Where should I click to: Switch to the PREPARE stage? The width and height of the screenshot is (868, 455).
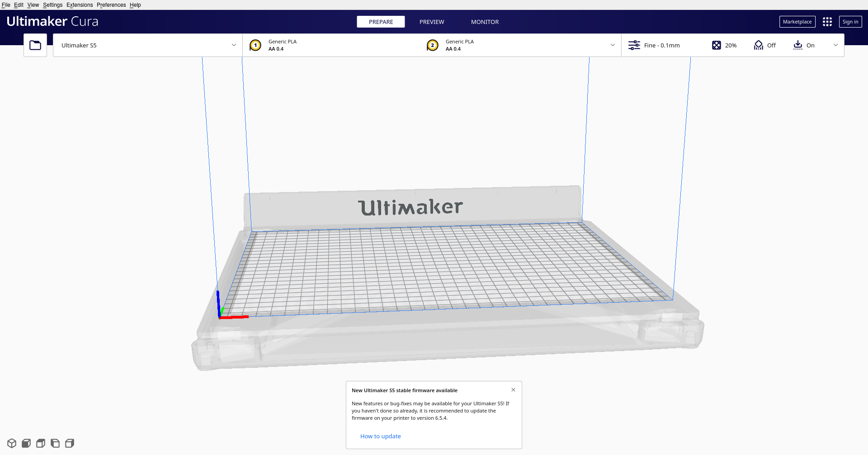click(381, 22)
